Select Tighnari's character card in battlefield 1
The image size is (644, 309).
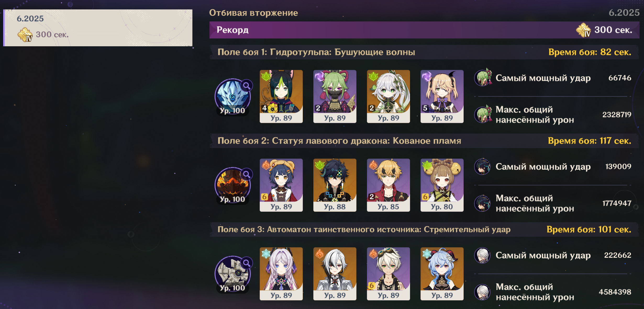281,96
